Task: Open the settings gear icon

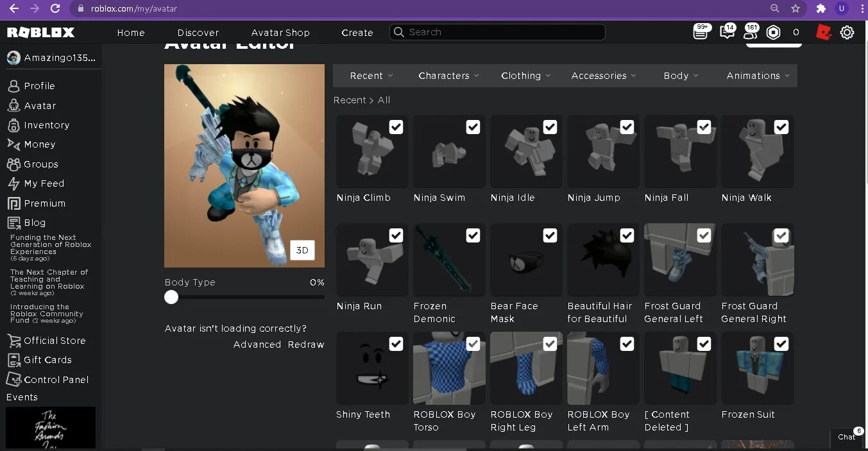Action: coord(847,32)
